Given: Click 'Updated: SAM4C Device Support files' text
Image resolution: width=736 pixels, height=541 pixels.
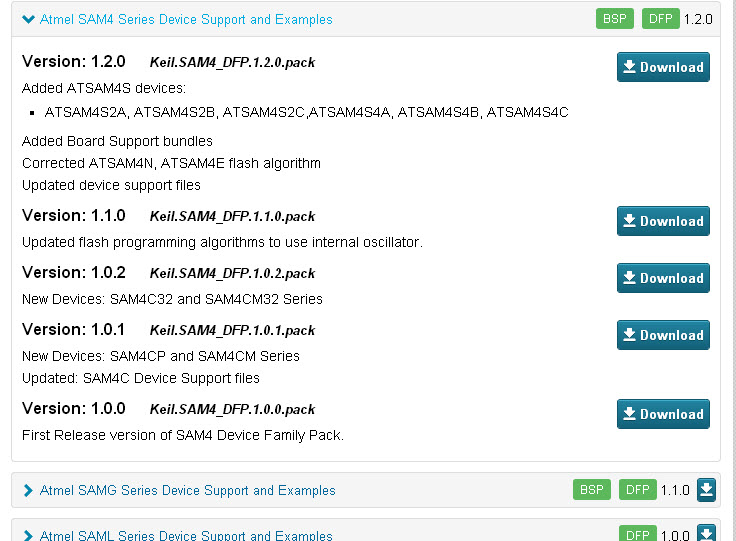Looking at the screenshot, I should [x=141, y=378].
